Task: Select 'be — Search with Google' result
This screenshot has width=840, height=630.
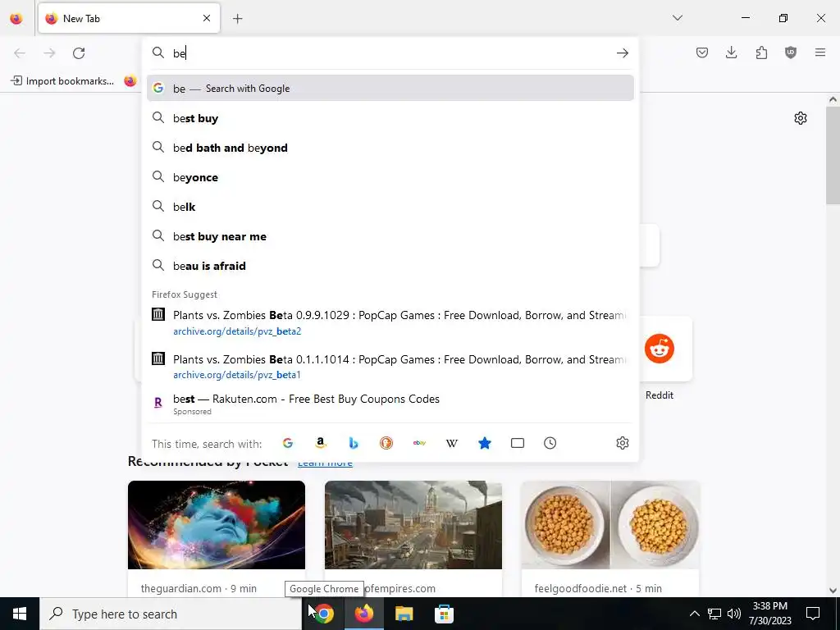Action: [x=390, y=89]
